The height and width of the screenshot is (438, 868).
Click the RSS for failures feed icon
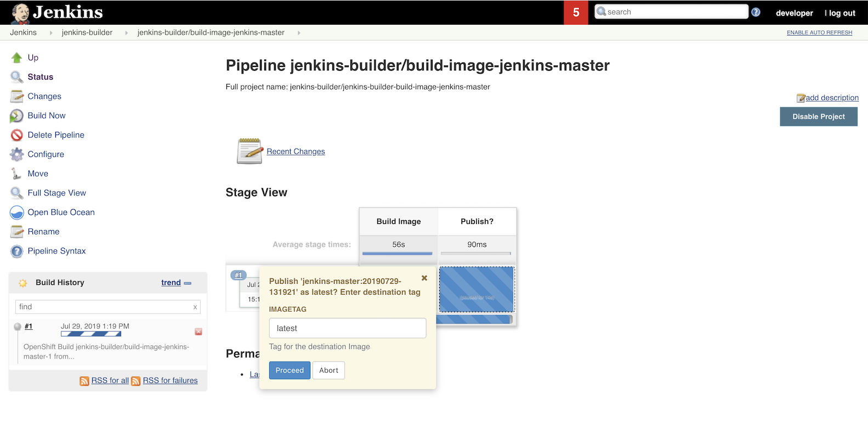[136, 381]
